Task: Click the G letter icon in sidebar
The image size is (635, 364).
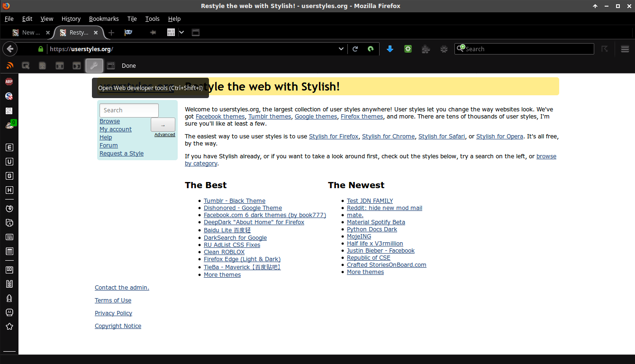Action: pos(9,176)
